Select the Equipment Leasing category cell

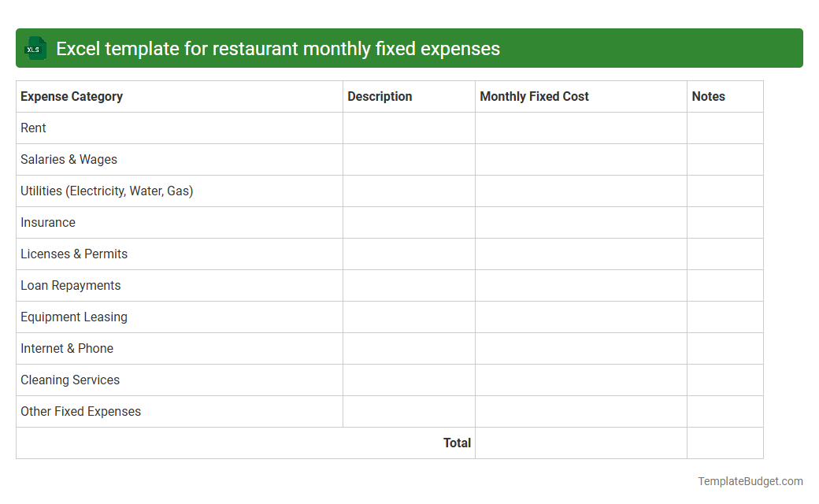coord(73,317)
